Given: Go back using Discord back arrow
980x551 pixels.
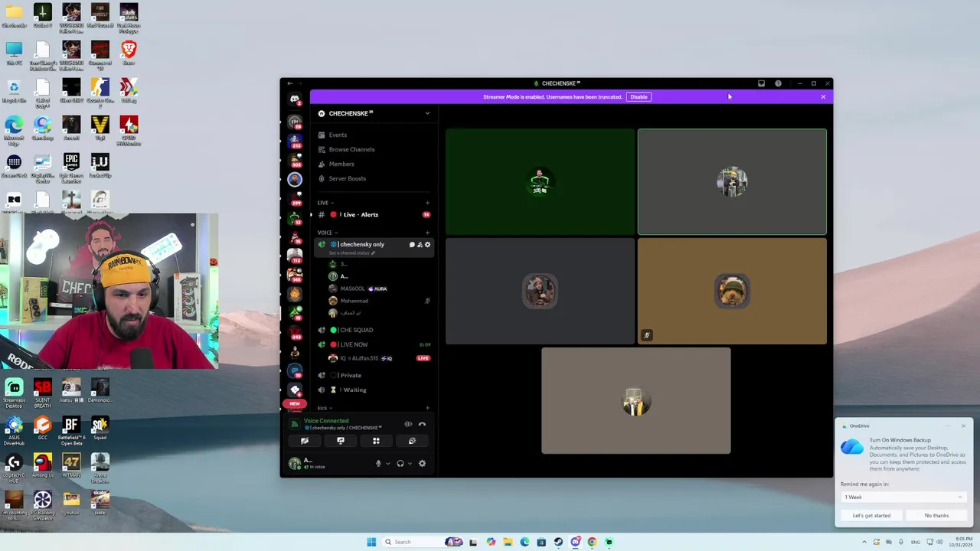Looking at the screenshot, I should 289,83.
